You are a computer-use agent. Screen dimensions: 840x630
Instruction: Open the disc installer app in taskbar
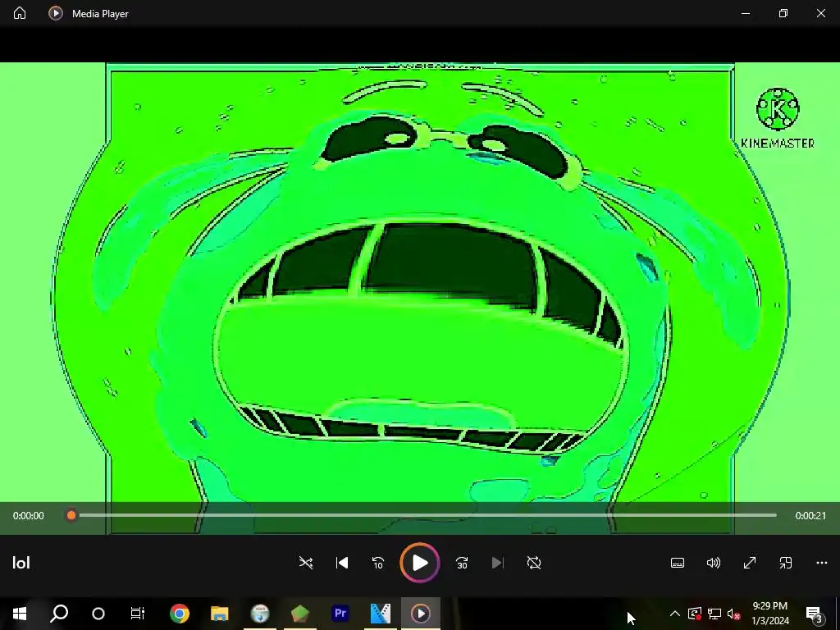pos(260,614)
